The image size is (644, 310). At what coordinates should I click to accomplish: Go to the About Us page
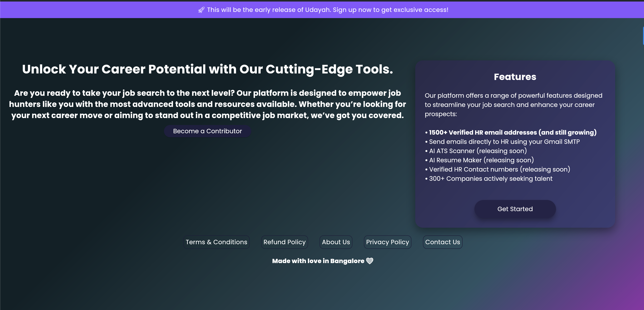click(336, 242)
